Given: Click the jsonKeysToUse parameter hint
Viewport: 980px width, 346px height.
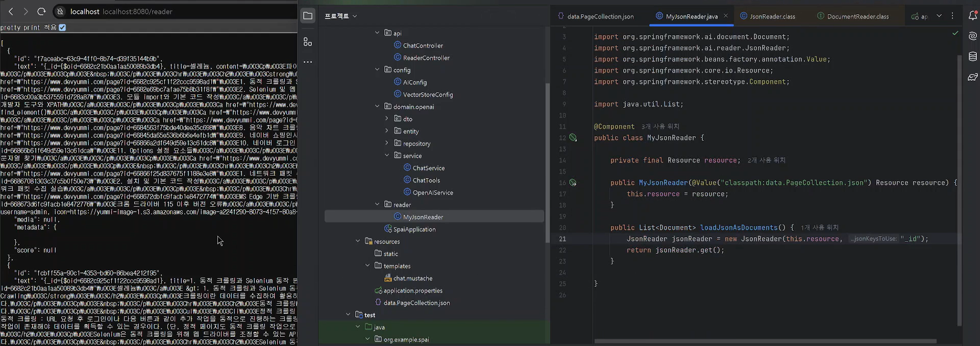Looking at the screenshot, I should click(873, 239).
